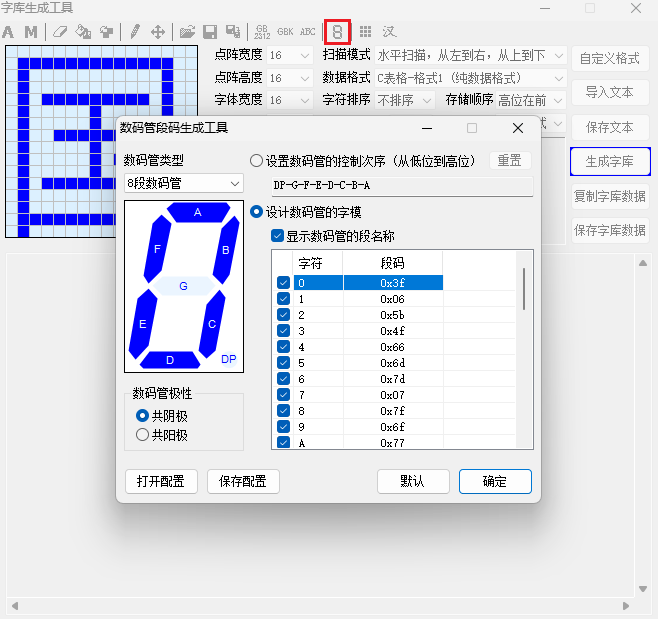
Task: Uncheck the checkbox for character 9
Action: [283, 426]
